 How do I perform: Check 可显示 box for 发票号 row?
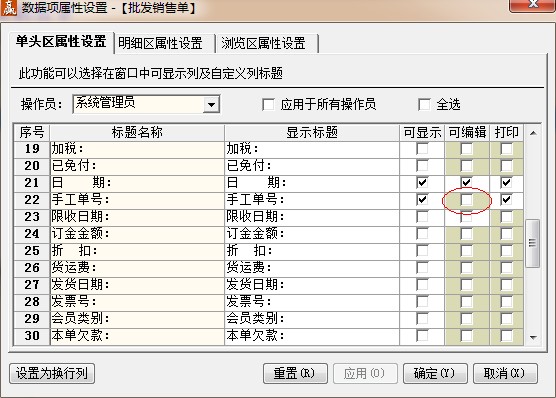(422, 302)
